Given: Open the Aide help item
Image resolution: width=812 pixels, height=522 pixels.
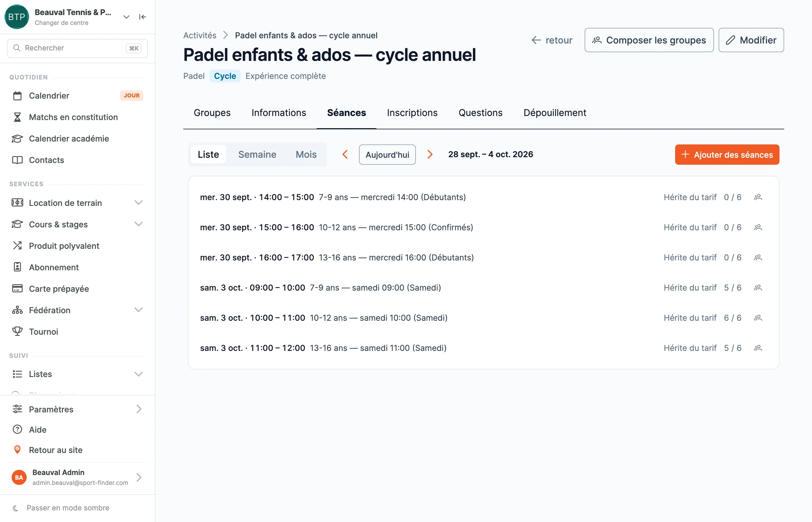Looking at the screenshot, I should [x=77, y=429].
